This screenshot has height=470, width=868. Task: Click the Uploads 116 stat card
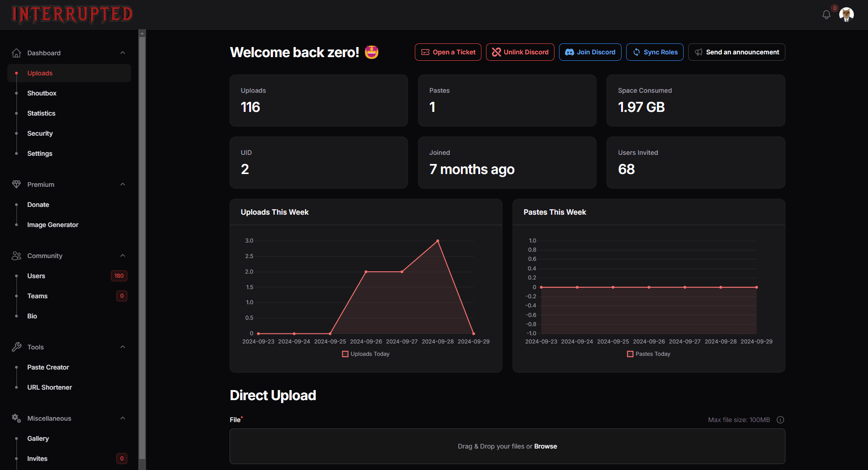tap(319, 100)
